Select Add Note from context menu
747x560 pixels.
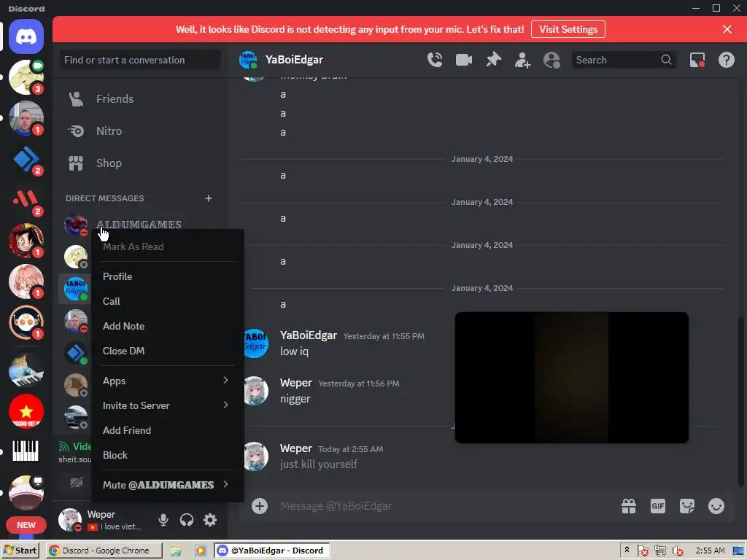tap(168, 326)
